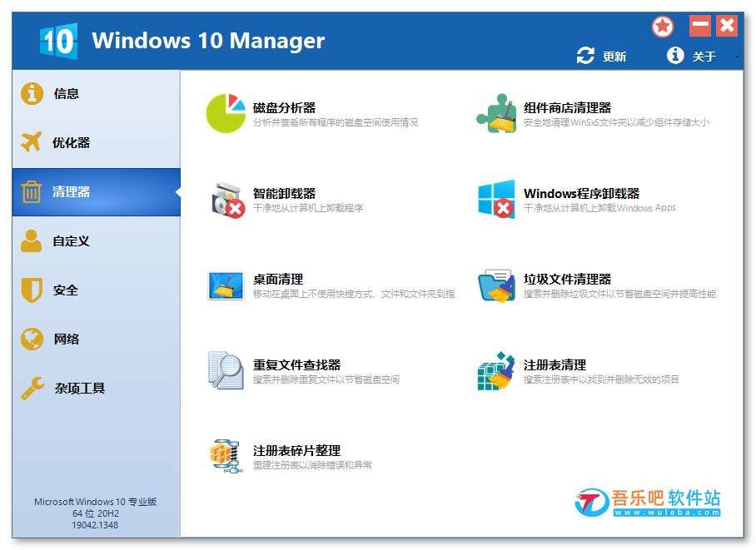Screen dimensions: 756x550
Task: Open 注册表碎片整理 by its title
Action: [x=297, y=451]
